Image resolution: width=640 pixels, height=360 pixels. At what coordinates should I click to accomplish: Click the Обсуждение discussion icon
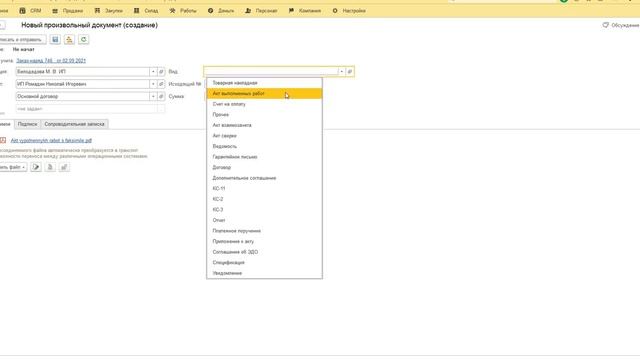point(605,25)
